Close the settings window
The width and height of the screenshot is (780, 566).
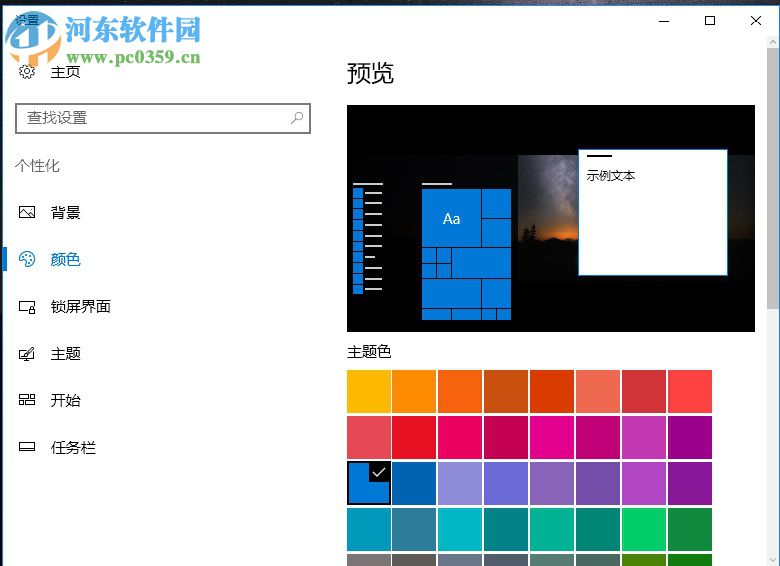point(756,21)
